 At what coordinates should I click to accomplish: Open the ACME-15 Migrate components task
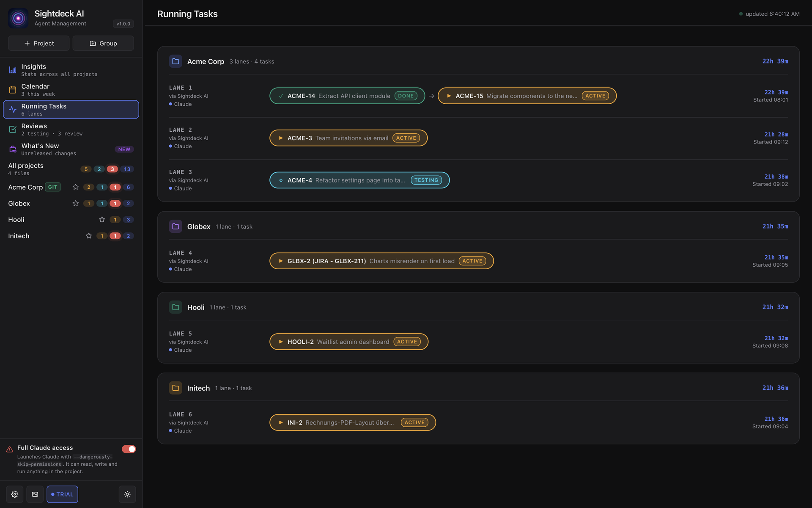[527, 96]
